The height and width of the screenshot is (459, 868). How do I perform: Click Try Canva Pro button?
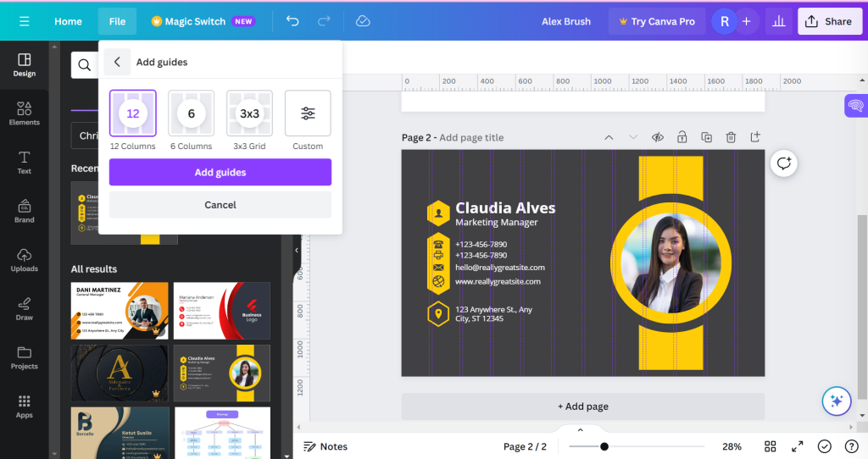click(657, 21)
